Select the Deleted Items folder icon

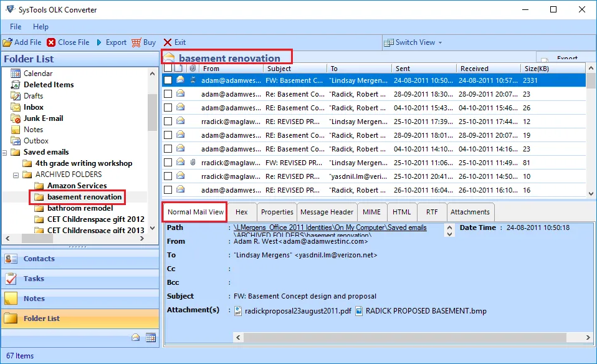16,85
